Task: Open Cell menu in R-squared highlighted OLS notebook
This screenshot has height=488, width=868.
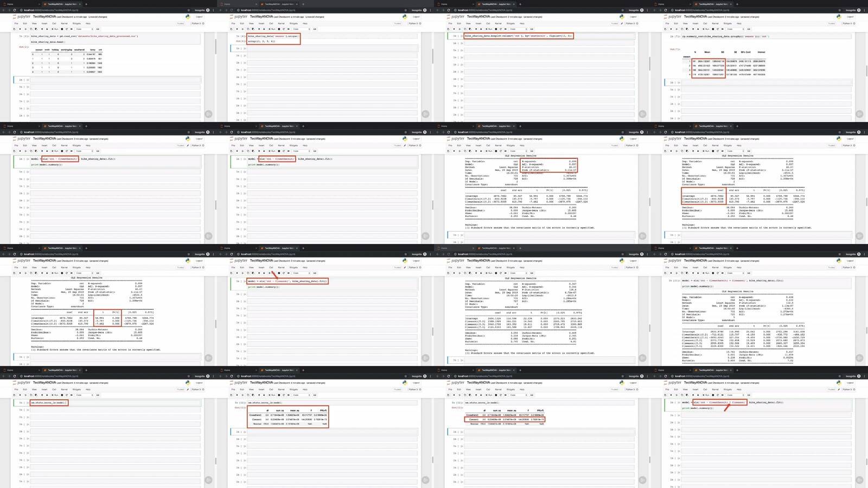Action: 488,145
